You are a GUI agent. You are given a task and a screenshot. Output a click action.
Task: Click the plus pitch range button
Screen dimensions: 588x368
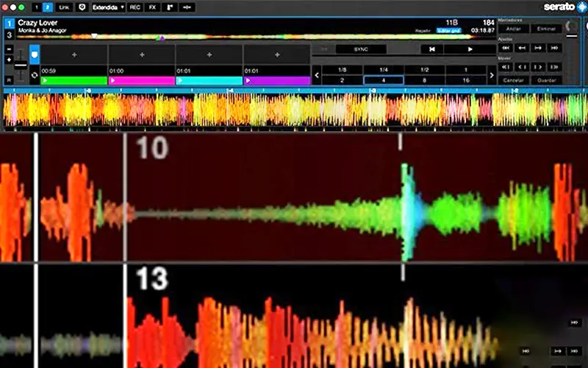[x=10, y=60]
